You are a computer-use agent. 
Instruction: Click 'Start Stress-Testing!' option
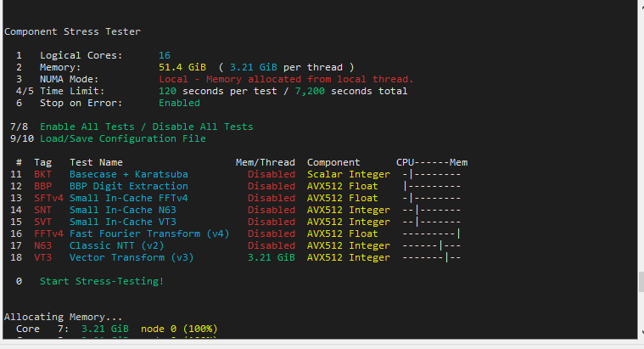pyautogui.click(x=102, y=282)
